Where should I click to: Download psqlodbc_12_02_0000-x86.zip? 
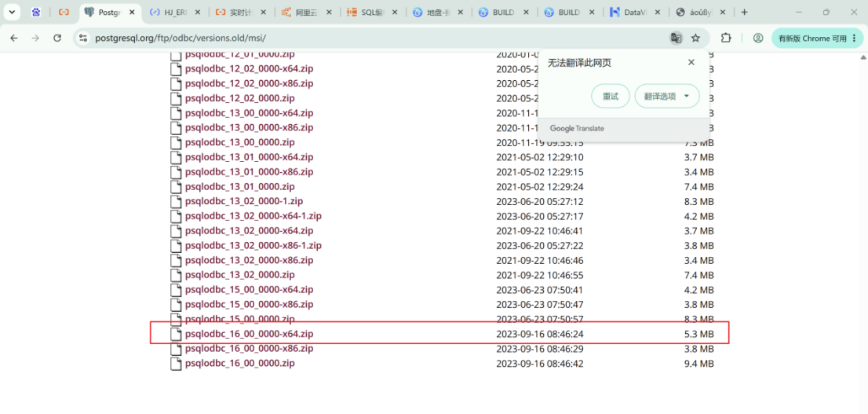(249, 84)
